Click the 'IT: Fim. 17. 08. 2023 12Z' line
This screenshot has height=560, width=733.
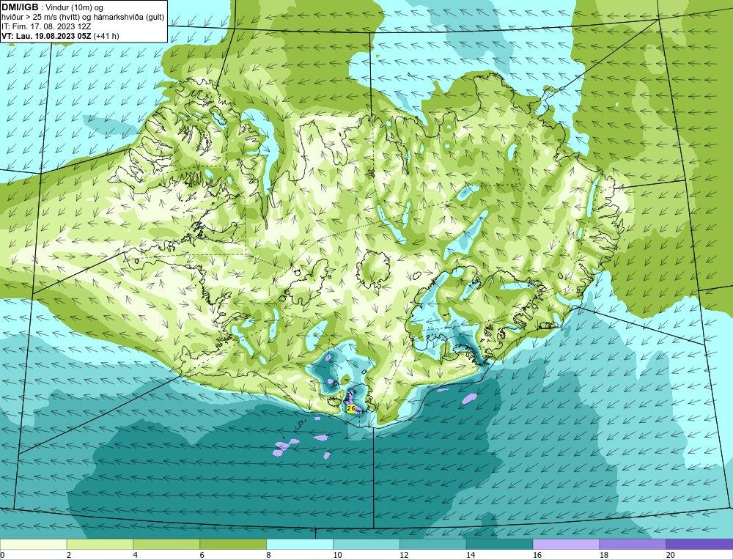[47, 26]
